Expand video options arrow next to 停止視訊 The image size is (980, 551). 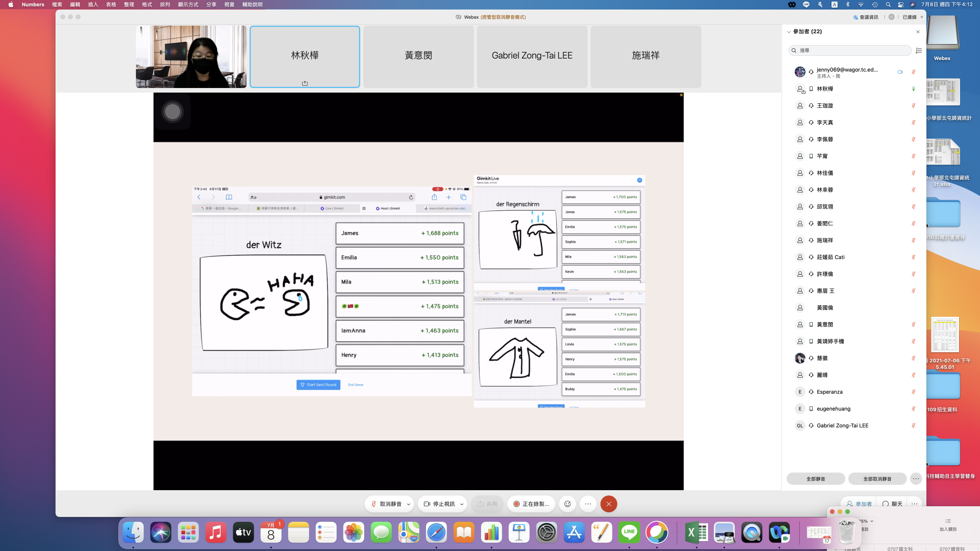462,504
